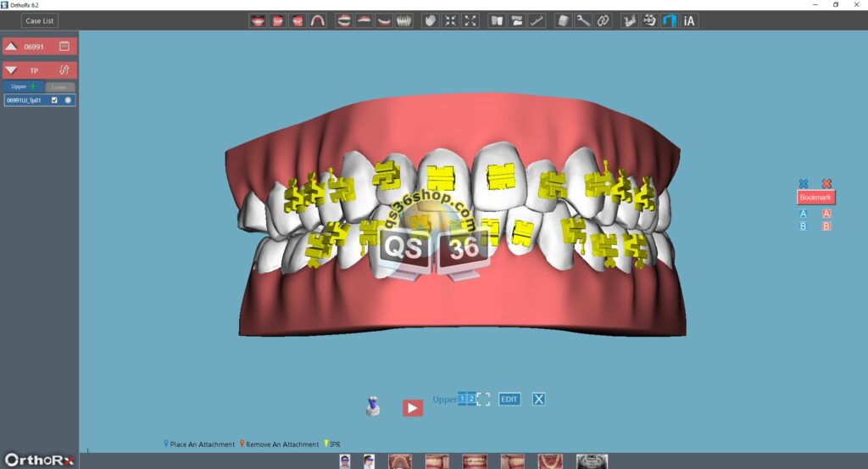Close the playback panel with X box
Image resolution: width=868 pixels, height=469 pixels.
[x=538, y=399]
